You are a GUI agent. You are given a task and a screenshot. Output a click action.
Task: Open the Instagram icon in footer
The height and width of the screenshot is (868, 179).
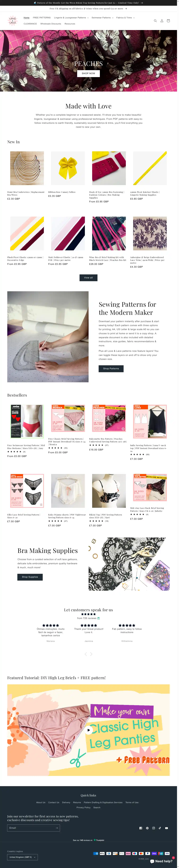pos(153,828)
